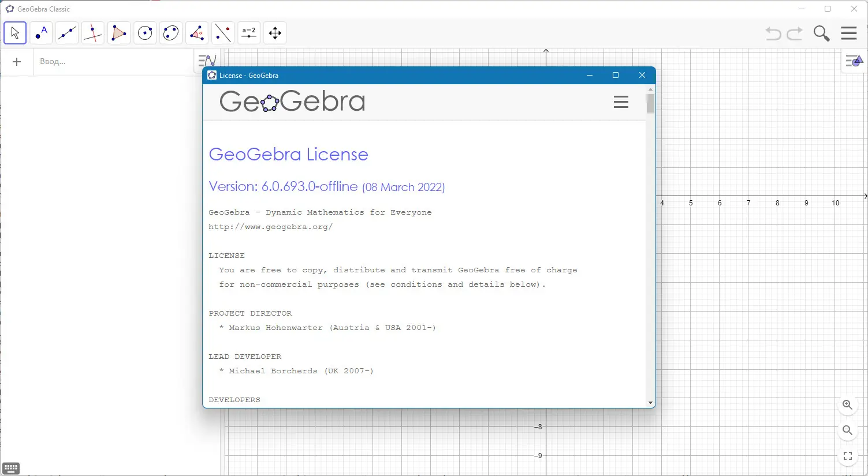Select the Ellipse tool
868x476 pixels.
click(171, 33)
